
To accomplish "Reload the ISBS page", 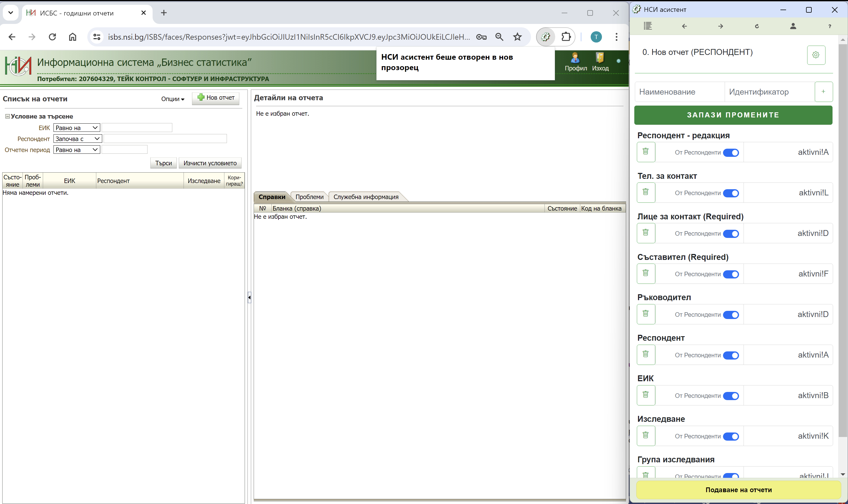I will tap(52, 37).
